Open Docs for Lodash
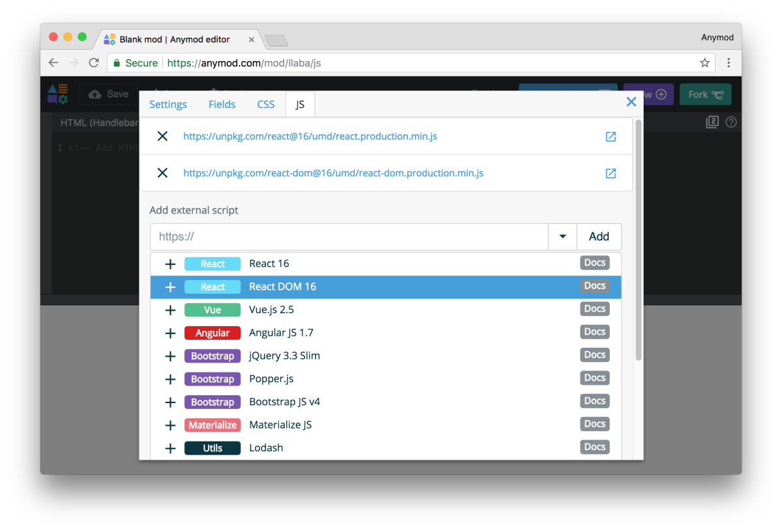The image size is (782, 532). tap(594, 447)
